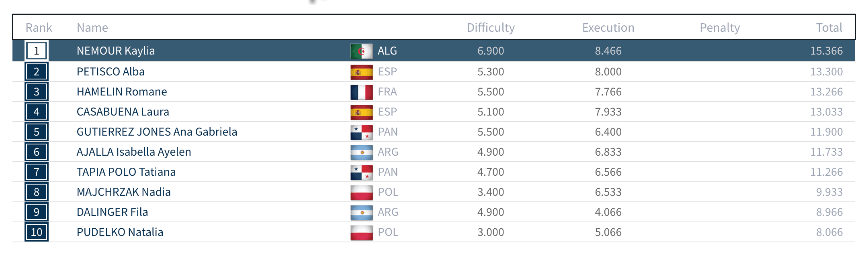Click the Algeria flag icon beside NEMOUR Kaylia
868x260 pixels.
[x=362, y=51]
